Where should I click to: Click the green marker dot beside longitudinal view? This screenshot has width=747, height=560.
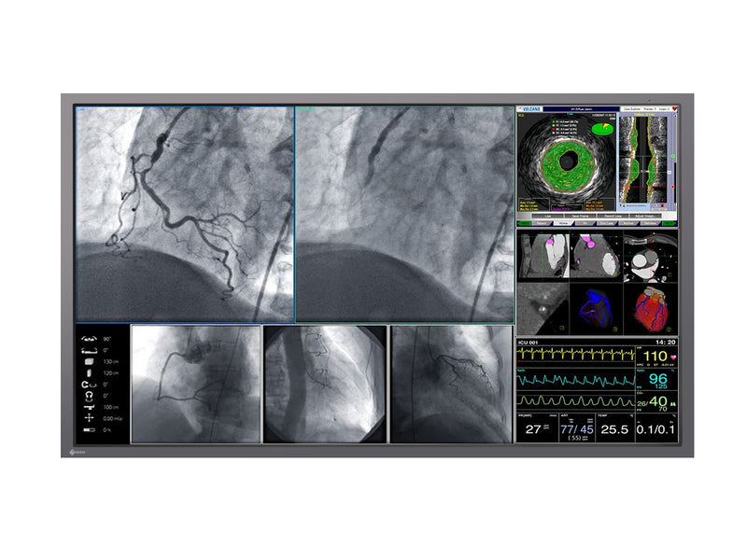(672, 156)
